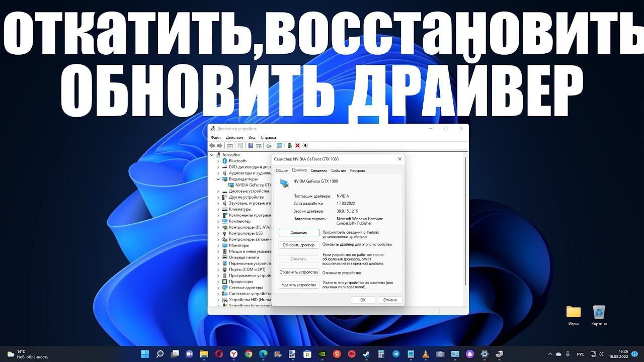Click the update driver toolbar icon with green arrow
The image size is (644, 362).
[x=290, y=146]
